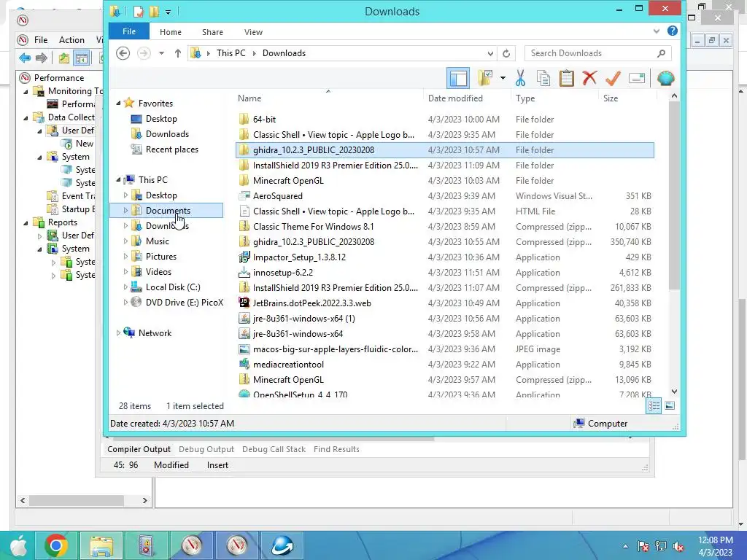Go back in Explorer navigation
747x560 pixels.
click(123, 53)
